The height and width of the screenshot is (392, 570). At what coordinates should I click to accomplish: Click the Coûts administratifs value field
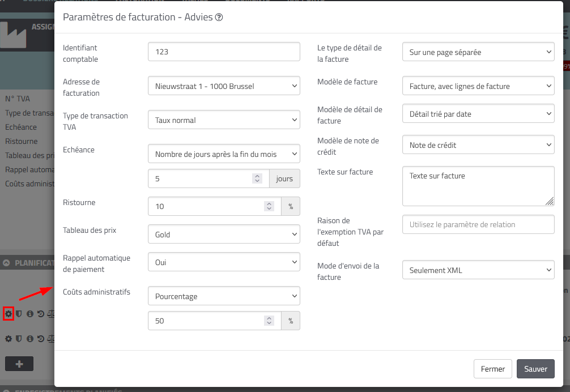pos(215,321)
